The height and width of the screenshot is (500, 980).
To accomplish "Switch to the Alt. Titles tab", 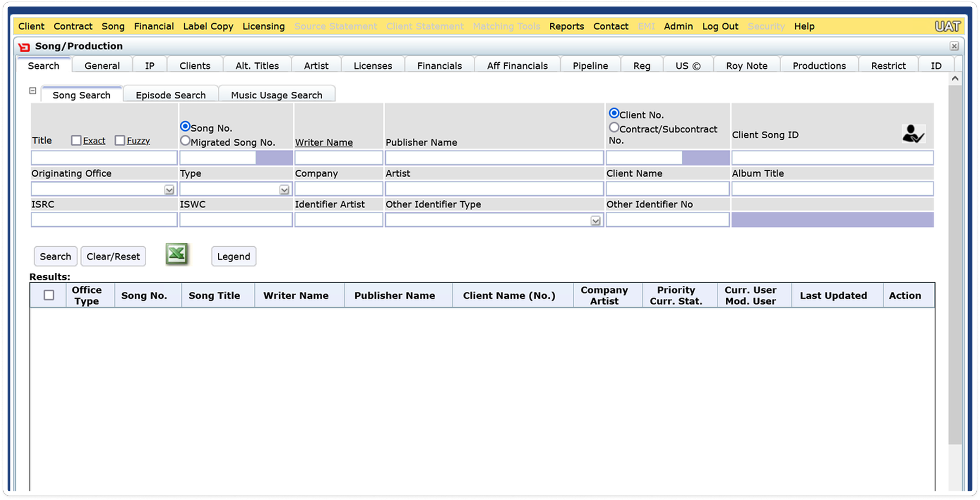I will [257, 65].
